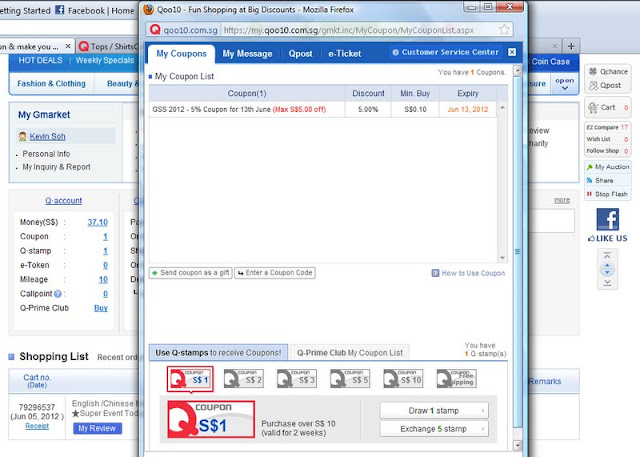Open Qpost in the right sidebar
The width and height of the screenshot is (640, 457).
tap(605, 85)
